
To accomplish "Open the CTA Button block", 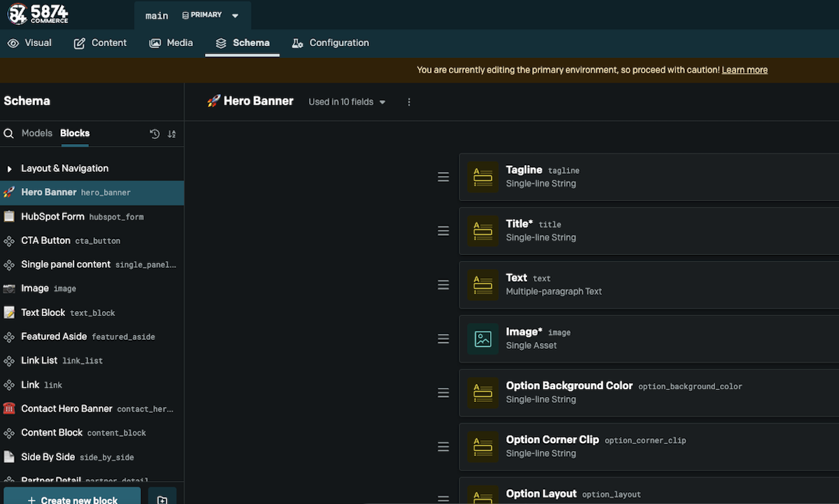I will pos(92,240).
